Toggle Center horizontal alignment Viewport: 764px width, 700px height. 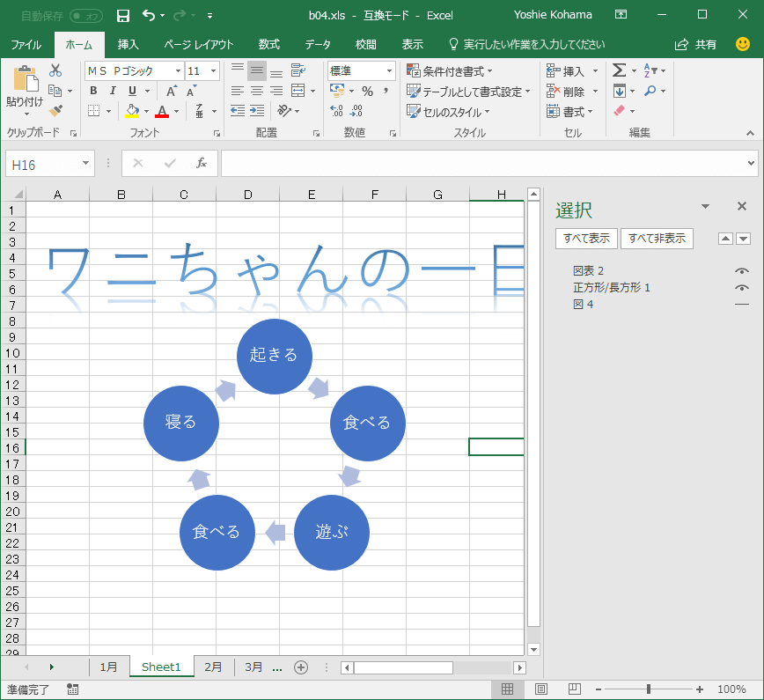[x=257, y=91]
